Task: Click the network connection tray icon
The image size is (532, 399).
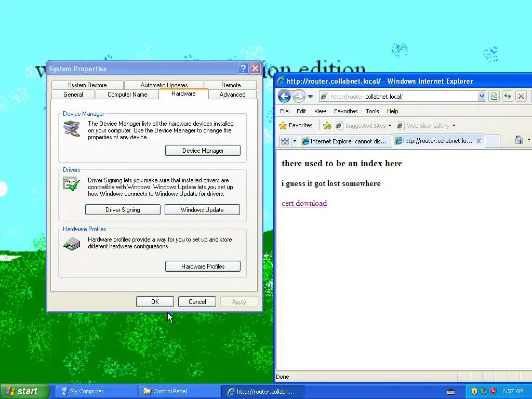Action: click(484, 391)
